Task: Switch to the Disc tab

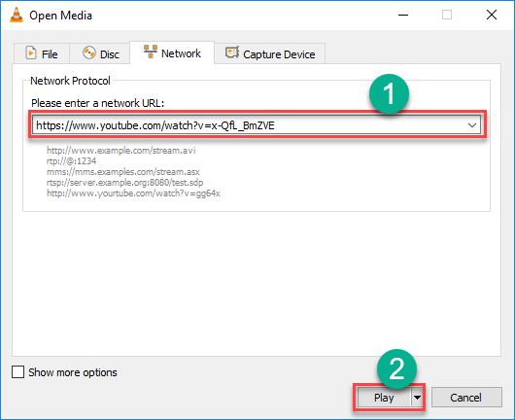Action: click(100, 53)
